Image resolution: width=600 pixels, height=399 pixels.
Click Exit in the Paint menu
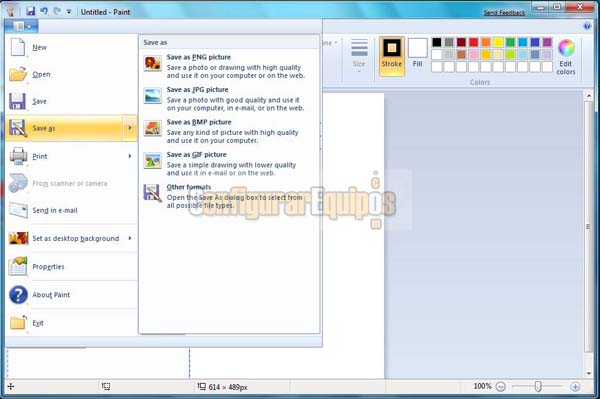click(71, 323)
